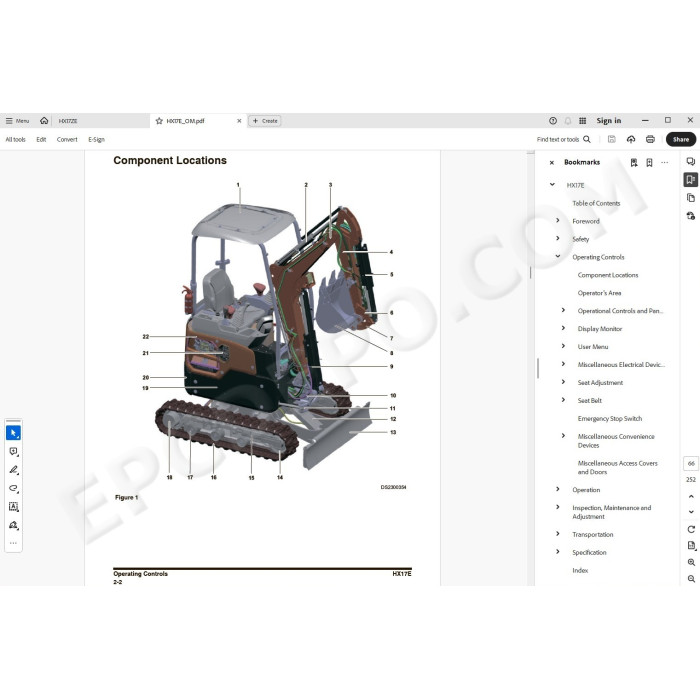700x700 pixels.
Task: Click the find bookmark icon
Action: 634,162
